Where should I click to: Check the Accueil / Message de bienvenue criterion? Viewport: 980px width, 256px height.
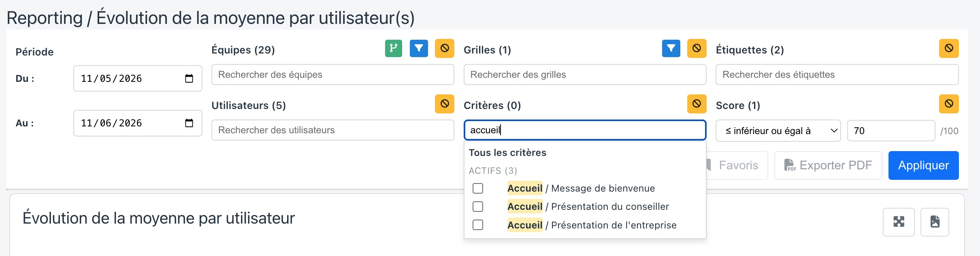click(478, 188)
